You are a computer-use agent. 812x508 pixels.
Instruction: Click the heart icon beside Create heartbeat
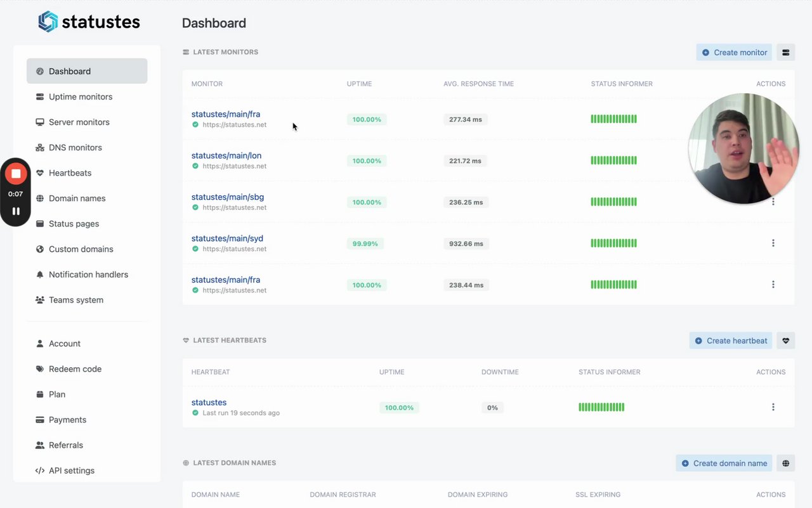(785, 341)
